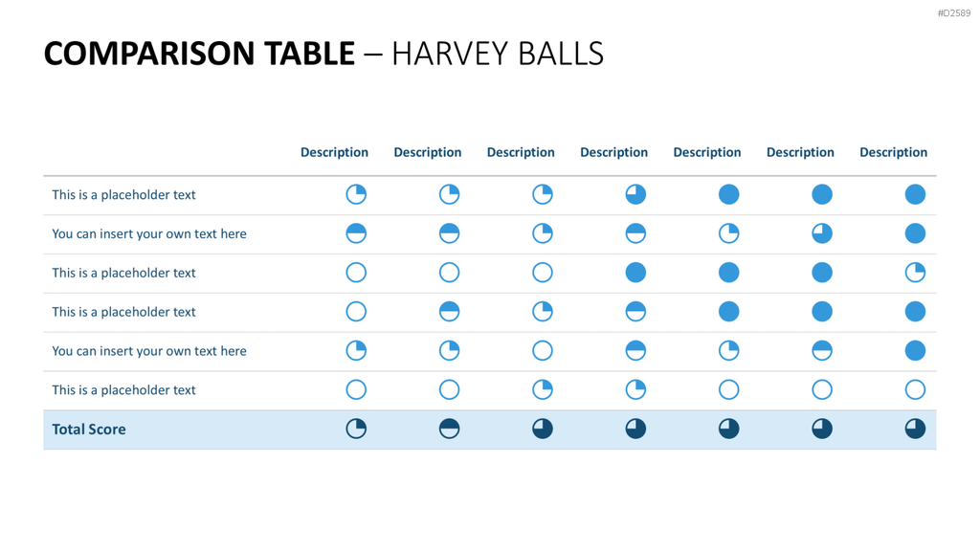Click the empty circle in the fifth row
Viewport: 980px width, 551px height.
click(x=542, y=350)
